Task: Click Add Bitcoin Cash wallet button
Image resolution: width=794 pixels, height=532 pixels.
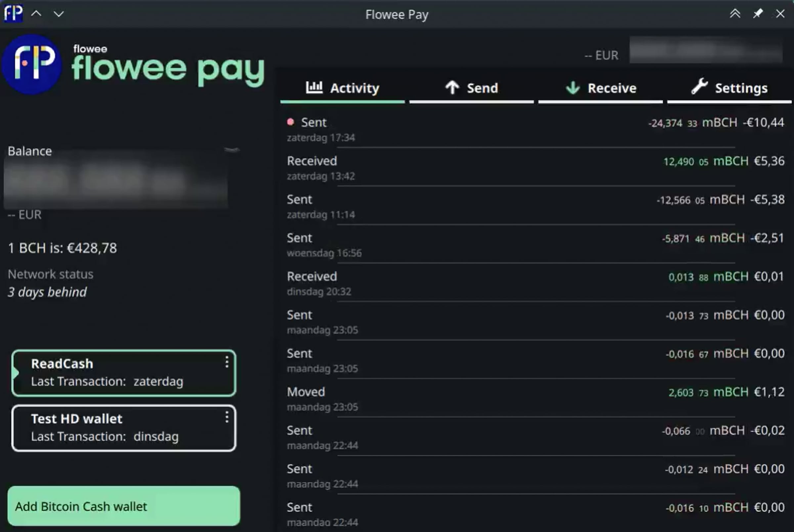Action: point(124,506)
